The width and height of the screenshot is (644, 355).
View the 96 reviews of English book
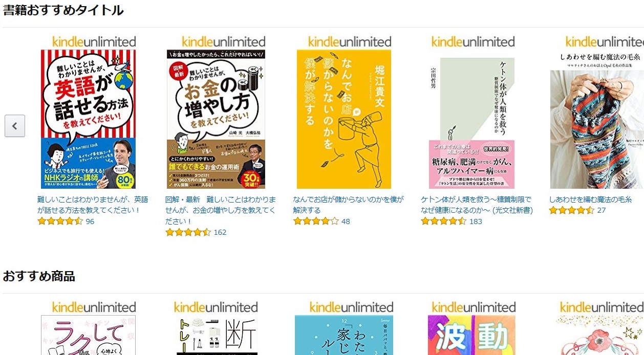coord(90,221)
